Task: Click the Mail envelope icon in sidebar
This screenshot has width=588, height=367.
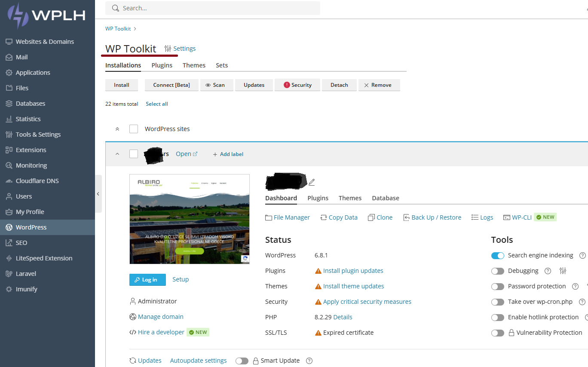Action: point(9,57)
